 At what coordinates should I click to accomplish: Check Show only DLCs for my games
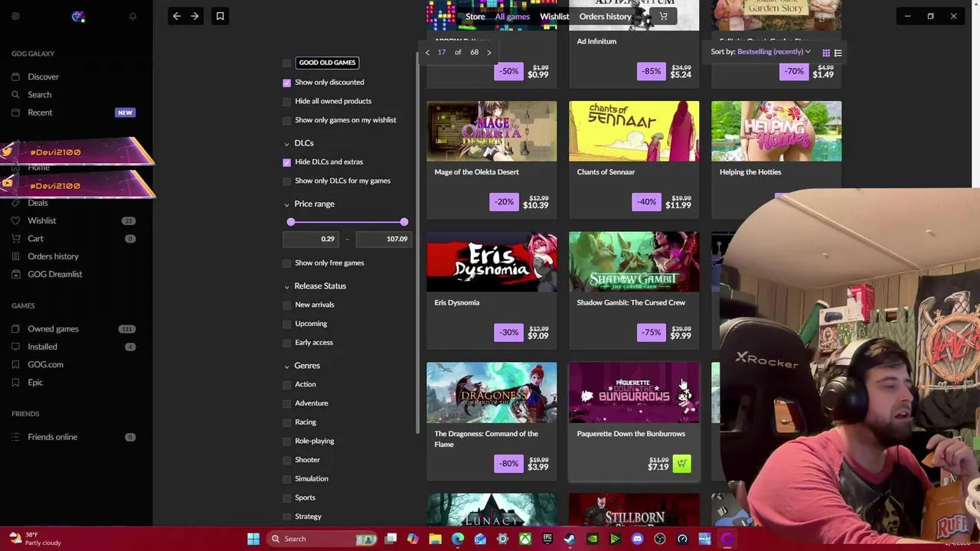pos(287,181)
